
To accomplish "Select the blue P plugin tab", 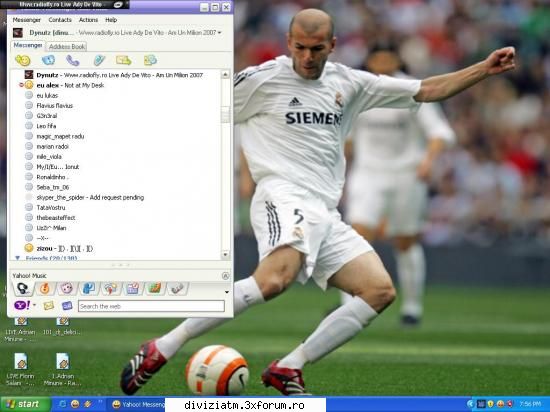I will [88, 289].
